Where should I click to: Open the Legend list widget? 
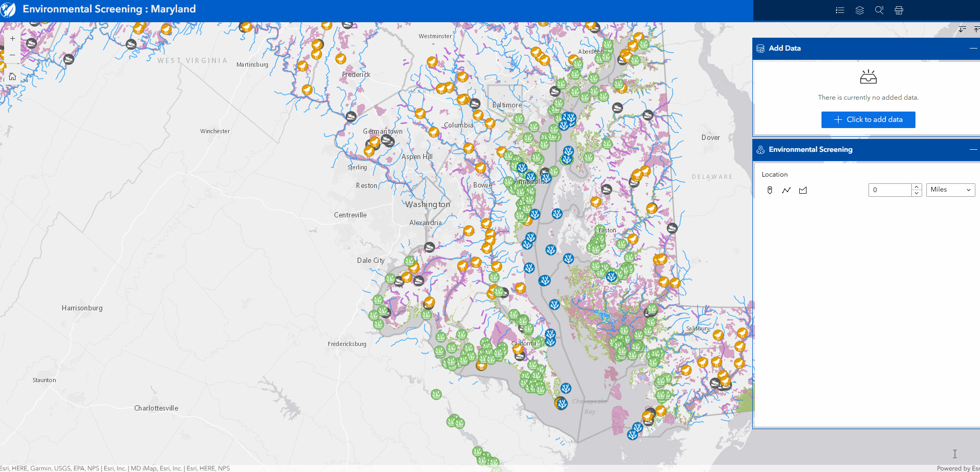[840, 10]
